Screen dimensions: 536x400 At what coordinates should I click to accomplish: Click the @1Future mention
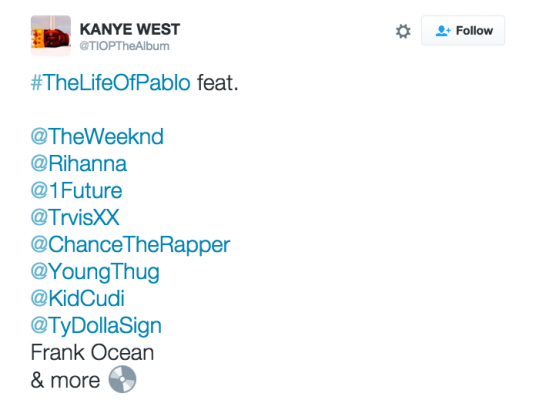(77, 190)
